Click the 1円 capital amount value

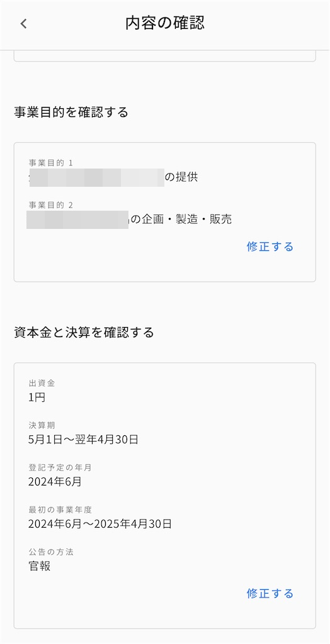[37, 397]
